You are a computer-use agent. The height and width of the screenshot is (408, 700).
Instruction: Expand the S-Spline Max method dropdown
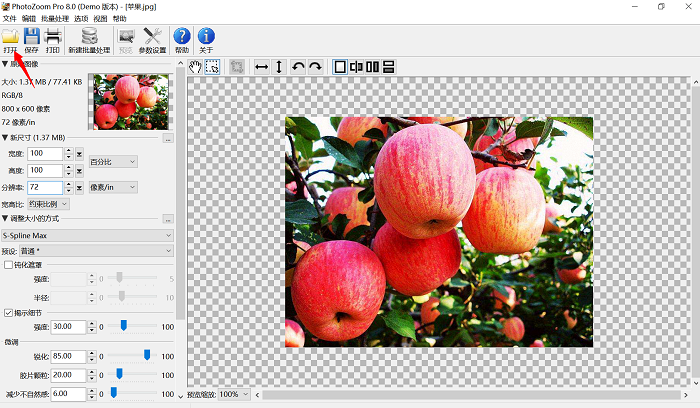87,236
